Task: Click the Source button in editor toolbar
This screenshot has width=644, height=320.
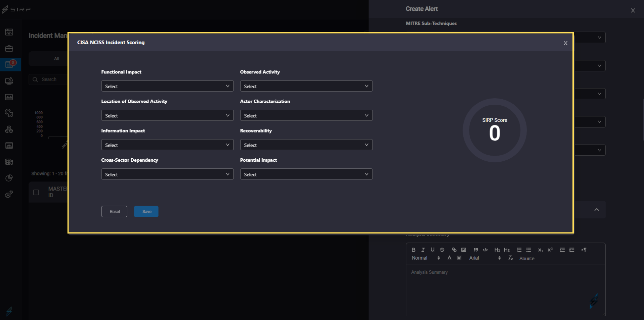Action: pos(527,259)
